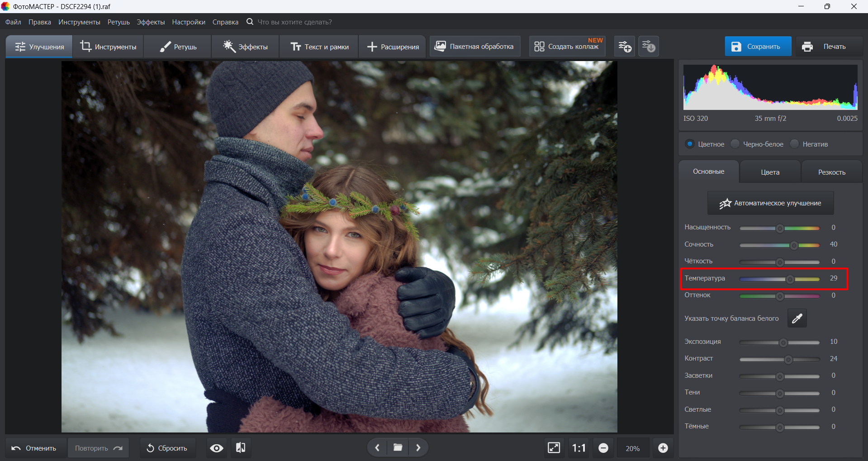Open the folder browse icon
The width and height of the screenshot is (868, 461).
pyautogui.click(x=398, y=448)
